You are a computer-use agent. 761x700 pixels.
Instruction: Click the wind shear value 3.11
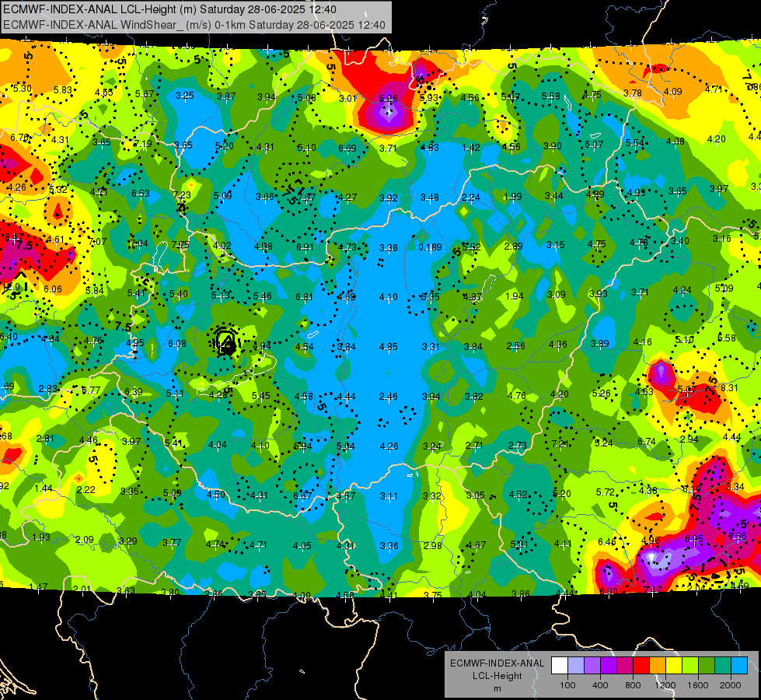click(389, 496)
